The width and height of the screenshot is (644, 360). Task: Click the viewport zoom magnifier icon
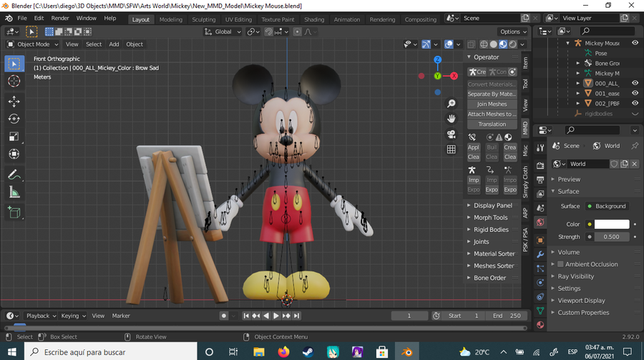(452, 104)
